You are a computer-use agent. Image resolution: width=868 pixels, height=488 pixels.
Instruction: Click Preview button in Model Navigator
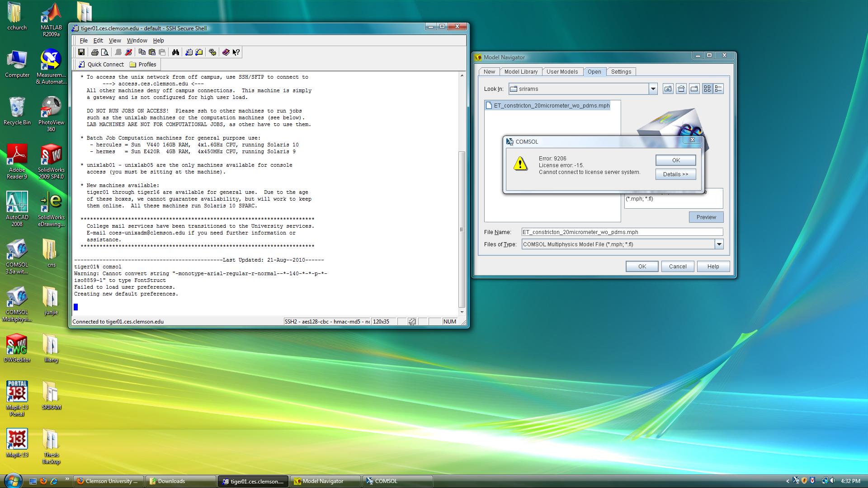[706, 217]
